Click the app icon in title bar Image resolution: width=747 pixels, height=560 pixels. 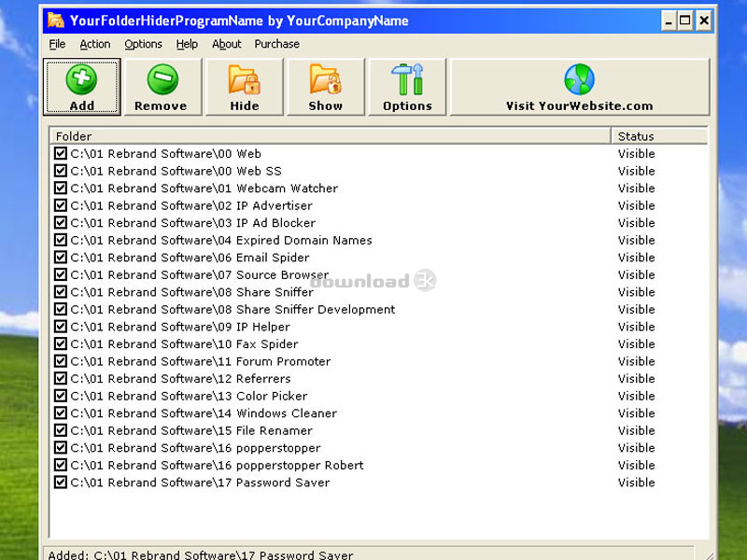point(56,21)
